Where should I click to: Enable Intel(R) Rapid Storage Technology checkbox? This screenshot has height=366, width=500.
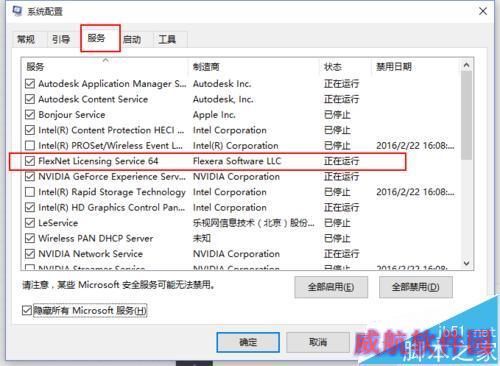pyautogui.click(x=30, y=192)
